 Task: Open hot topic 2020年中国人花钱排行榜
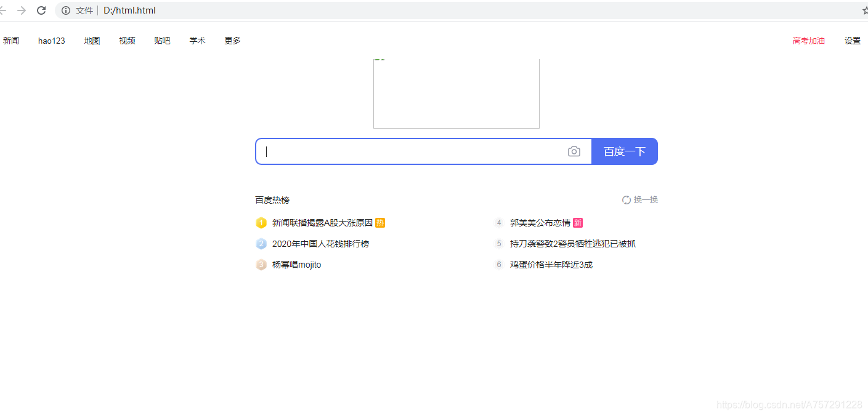pos(320,244)
